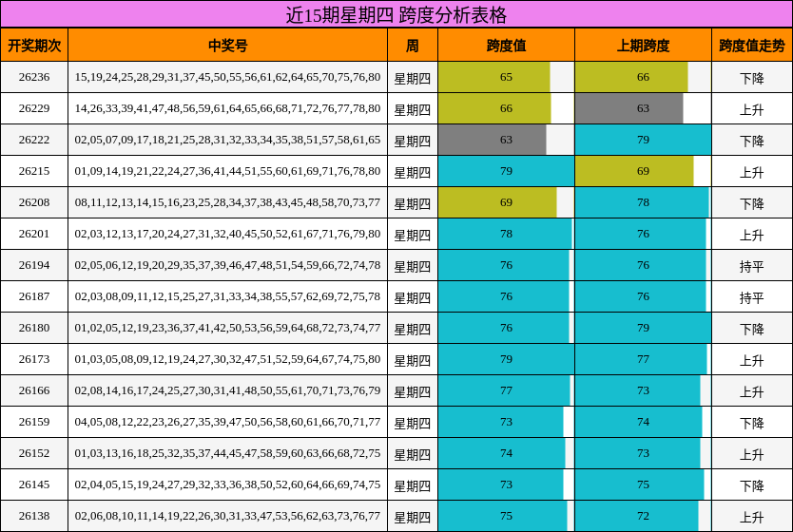
Task: Select the 上期跨度 column header
Action: (644, 46)
